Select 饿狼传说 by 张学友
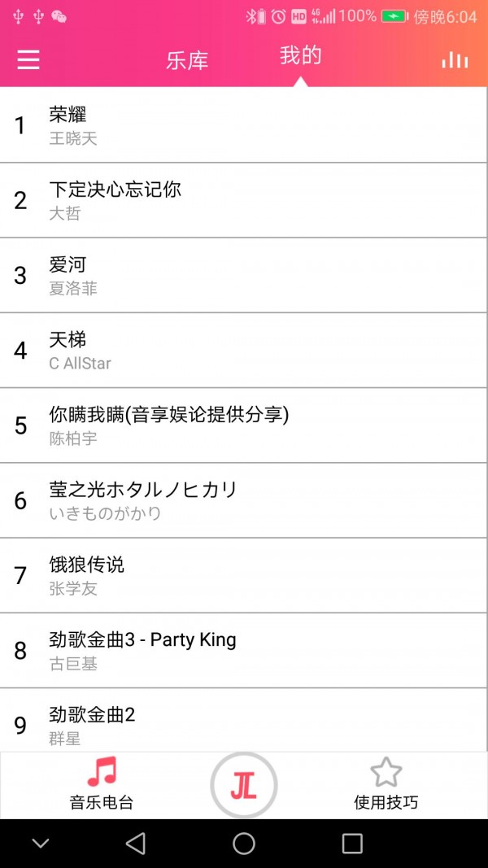The width and height of the screenshot is (488, 868). tap(244, 575)
